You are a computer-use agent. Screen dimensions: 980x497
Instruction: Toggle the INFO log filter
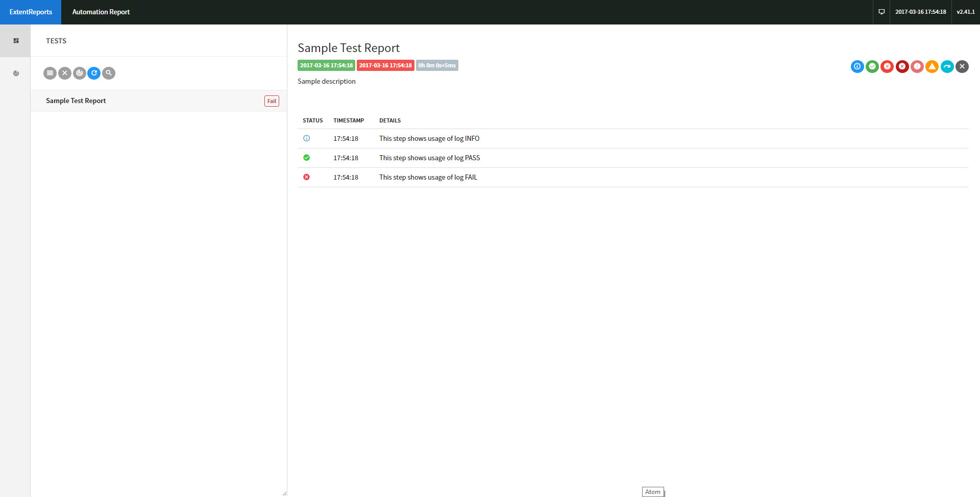[857, 66]
